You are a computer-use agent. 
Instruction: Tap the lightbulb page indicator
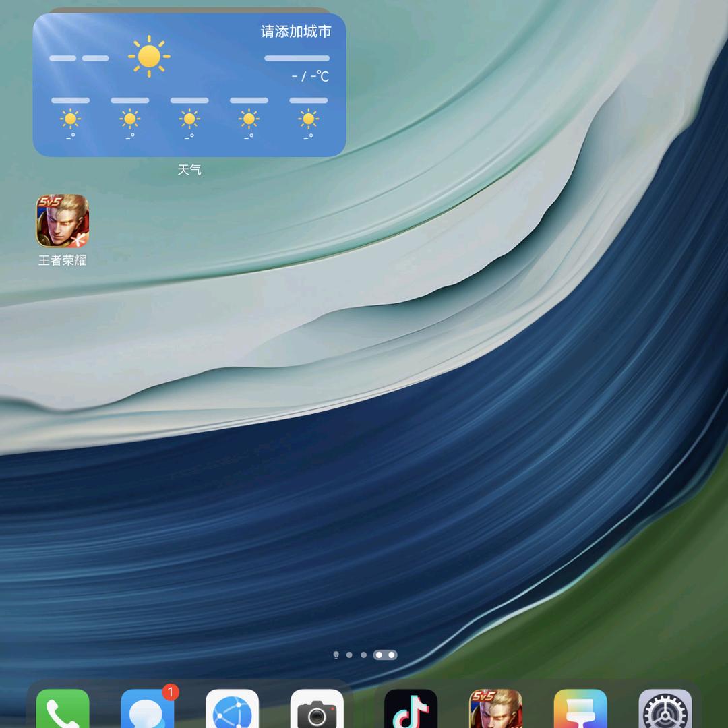click(x=336, y=655)
